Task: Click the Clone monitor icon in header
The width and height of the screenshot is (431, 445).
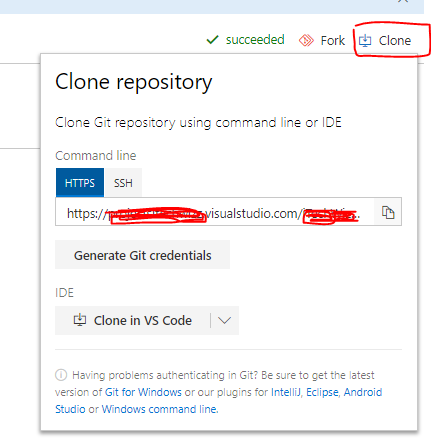Action: [x=365, y=41]
